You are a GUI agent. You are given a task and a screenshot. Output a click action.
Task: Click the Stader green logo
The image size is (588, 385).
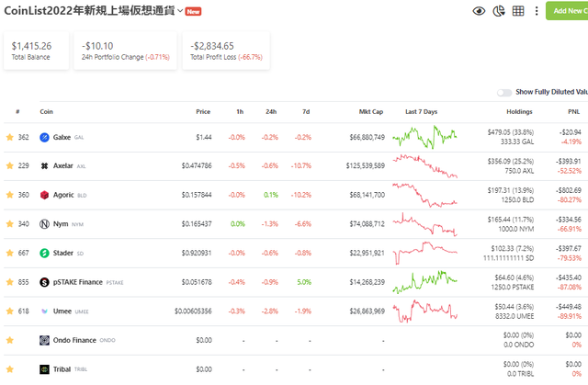[44, 253]
